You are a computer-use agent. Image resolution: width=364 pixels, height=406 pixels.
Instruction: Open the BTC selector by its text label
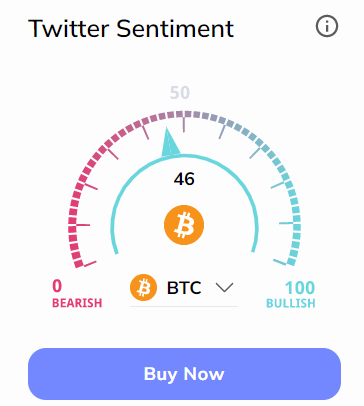tap(184, 288)
